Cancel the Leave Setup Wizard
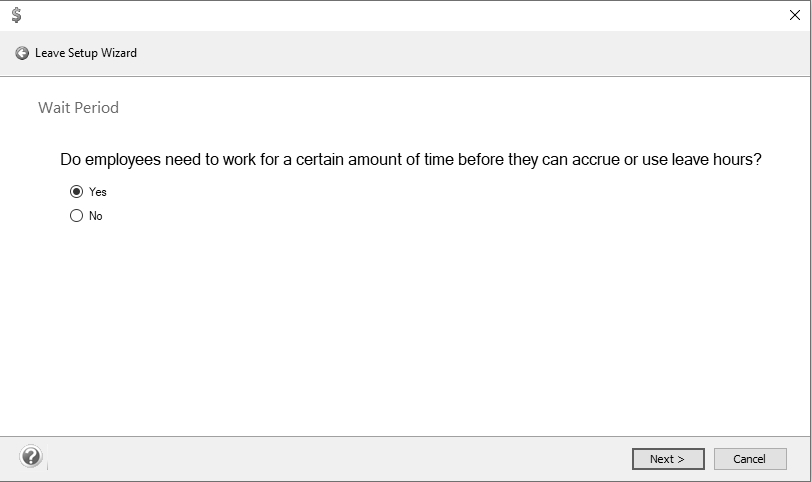This screenshot has width=812, height=482. (x=750, y=459)
